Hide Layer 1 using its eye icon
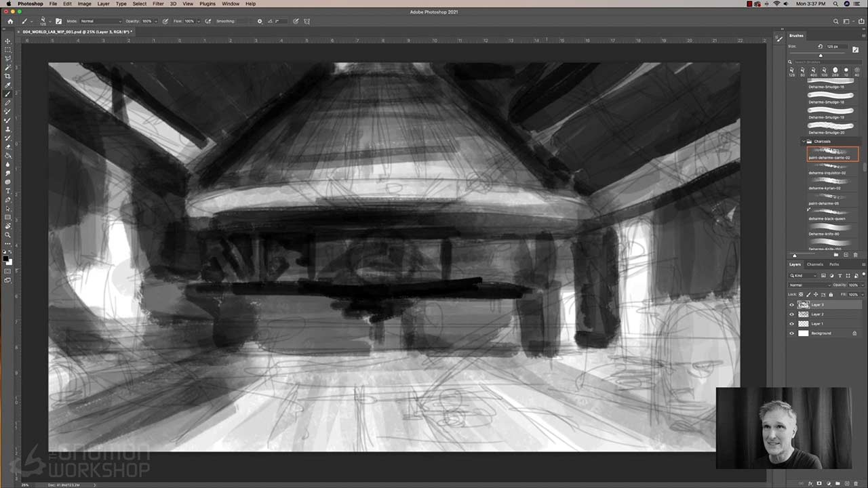The height and width of the screenshot is (488, 868). (x=791, y=324)
